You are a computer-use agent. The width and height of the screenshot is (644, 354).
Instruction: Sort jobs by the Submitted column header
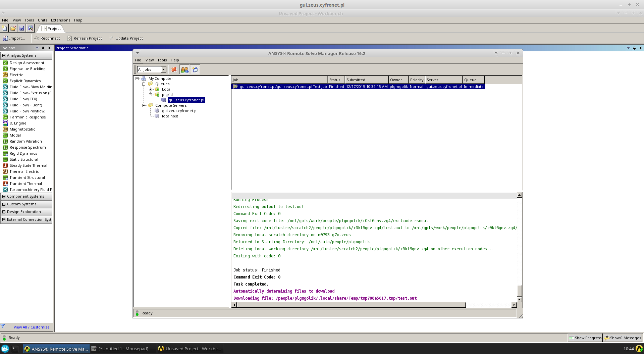point(367,80)
